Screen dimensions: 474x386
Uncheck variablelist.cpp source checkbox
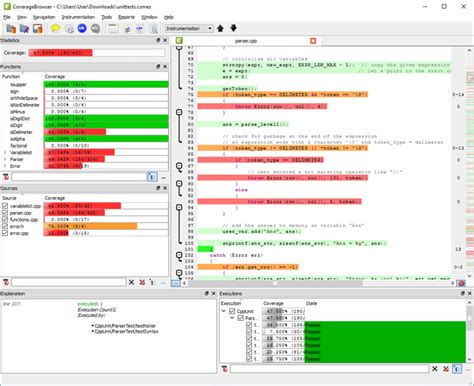point(5,206)
